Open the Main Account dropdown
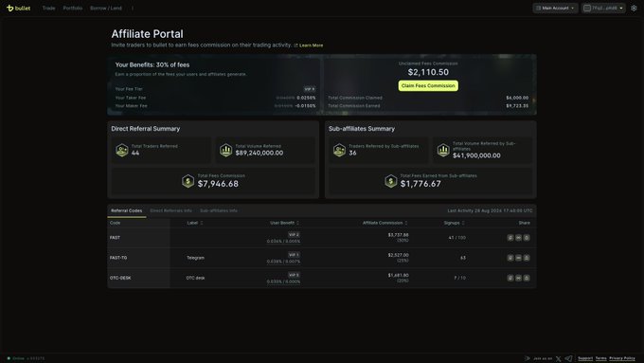 (x=555, y=8)
